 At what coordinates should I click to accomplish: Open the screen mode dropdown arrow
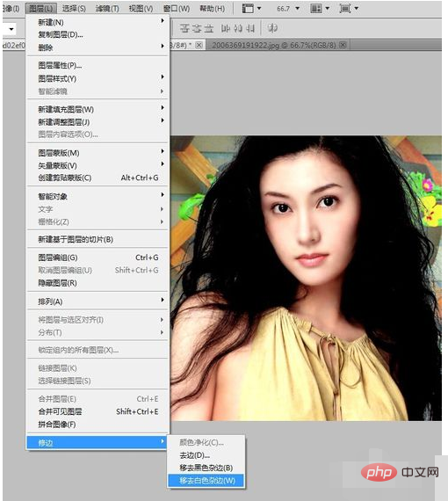(357, 8)
